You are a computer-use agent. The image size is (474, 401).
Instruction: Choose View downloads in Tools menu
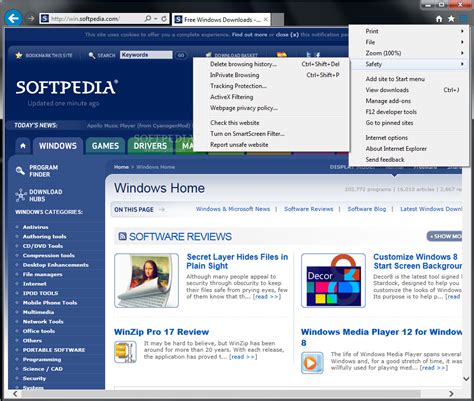point(409,90)
